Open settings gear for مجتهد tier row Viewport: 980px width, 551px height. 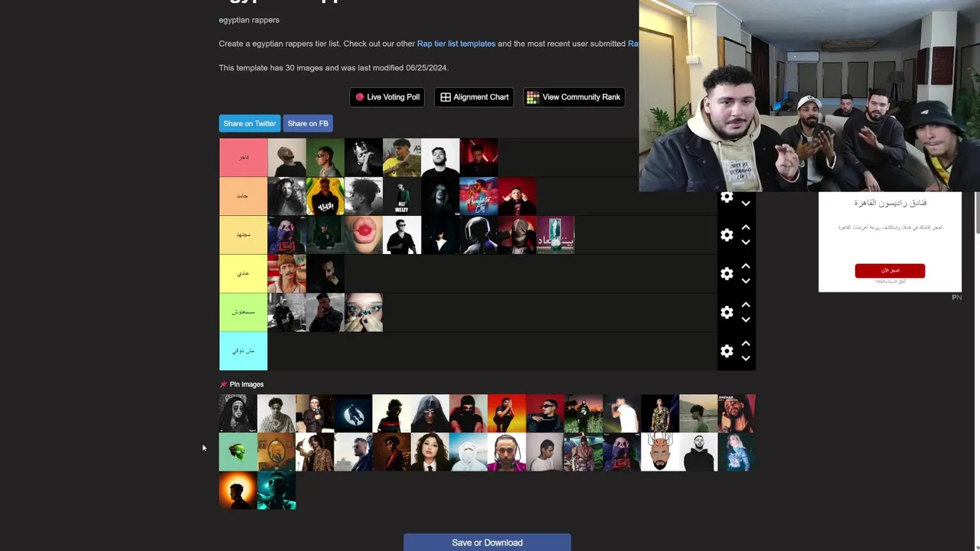pos(727,235)
